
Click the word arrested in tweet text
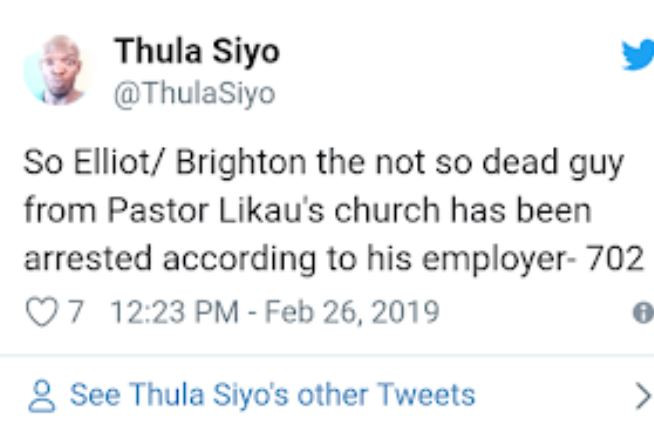85,259
